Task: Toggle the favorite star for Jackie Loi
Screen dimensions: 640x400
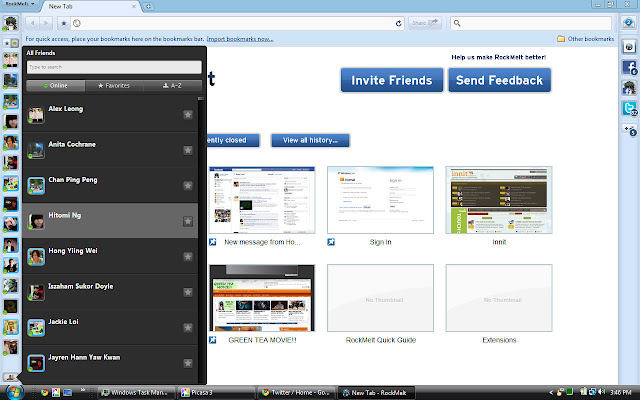Action: click(x=188, y=328)
